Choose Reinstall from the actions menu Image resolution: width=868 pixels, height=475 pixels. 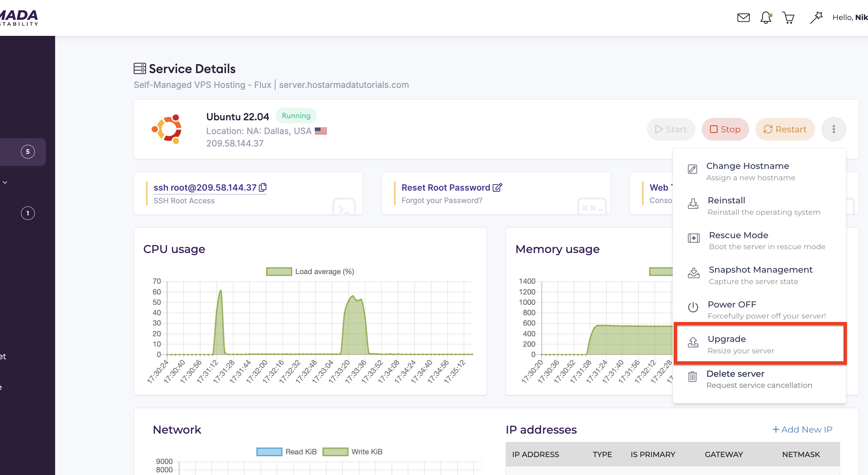point(759,206)
